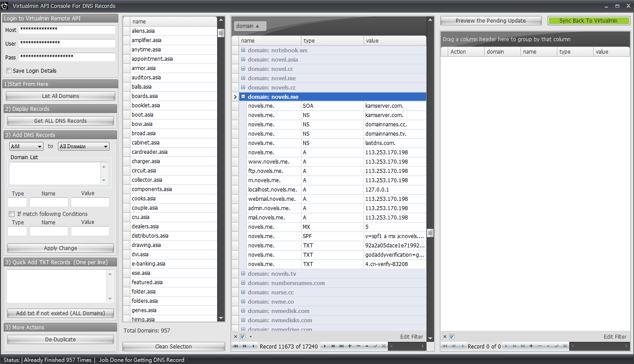The width and height of the screenshot is (634, 364).
Task: Click the domain grouping column chip
Action: coord(250,26)
